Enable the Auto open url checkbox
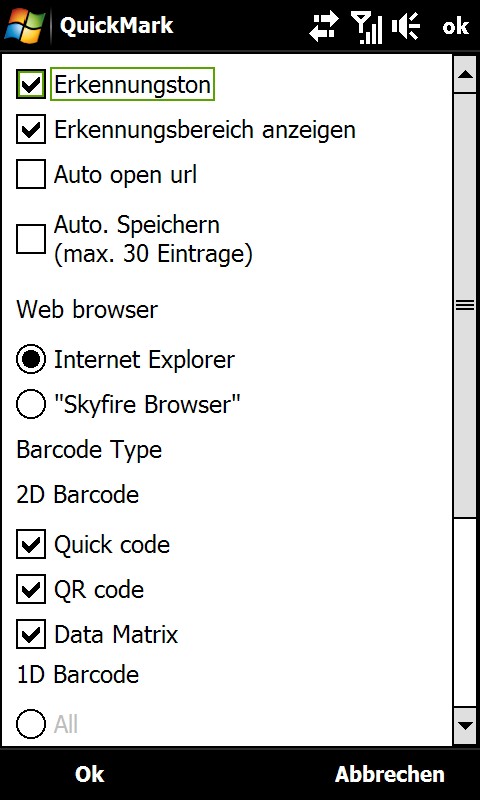Image resolution: width=480 pixels, height=800 pixels. 31,174
